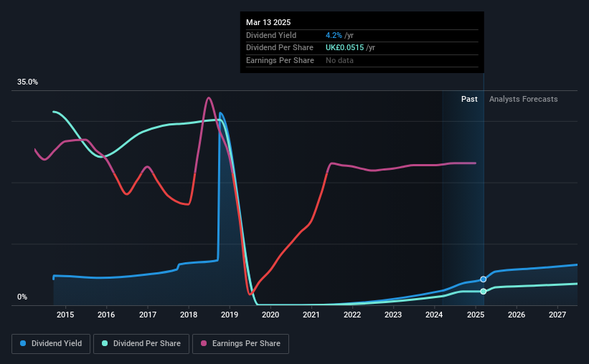Click the 2015 x-axis label
Image resolution: width=589 pixels, height=364 pixels.
[x=65, y=315]
